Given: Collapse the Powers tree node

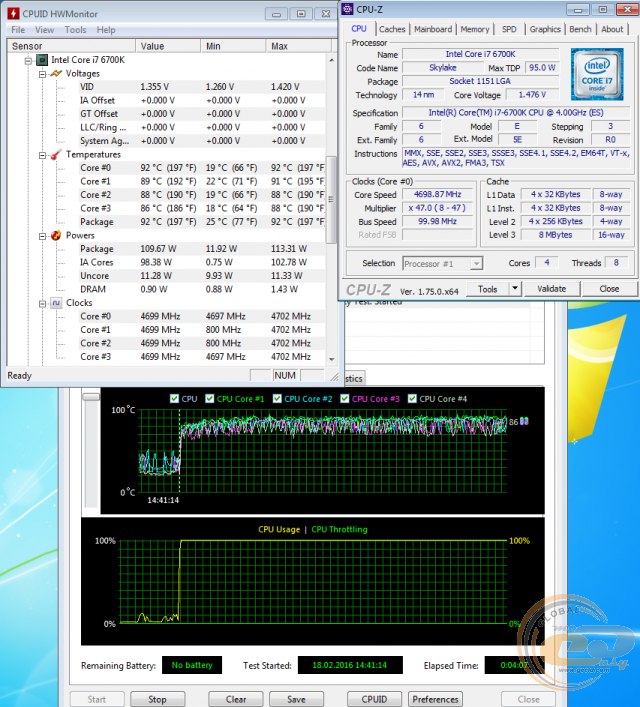Looking at the screenshot, I should point(42,236).
